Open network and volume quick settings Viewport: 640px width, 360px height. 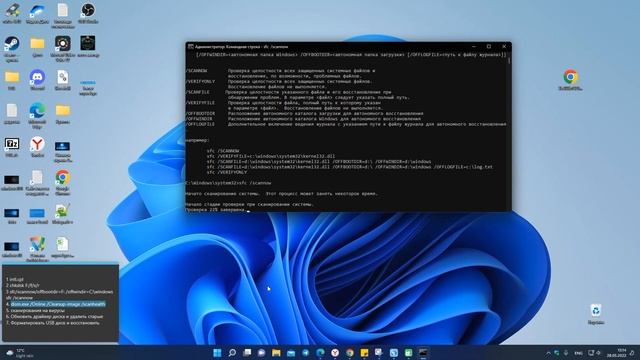pos(594,353)
